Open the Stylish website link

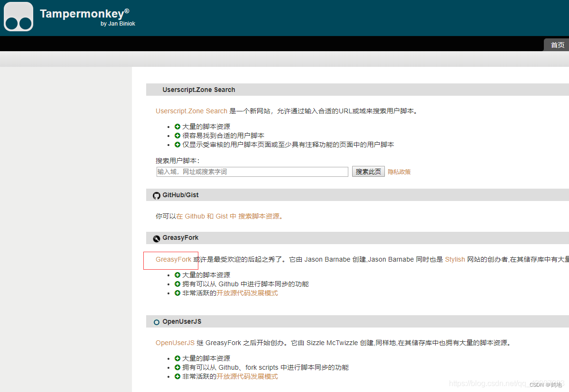(x=455, y=259)
